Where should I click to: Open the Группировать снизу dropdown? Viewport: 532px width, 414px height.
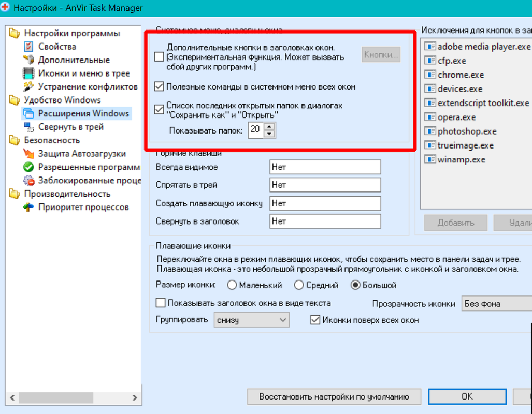click(251, 320)
